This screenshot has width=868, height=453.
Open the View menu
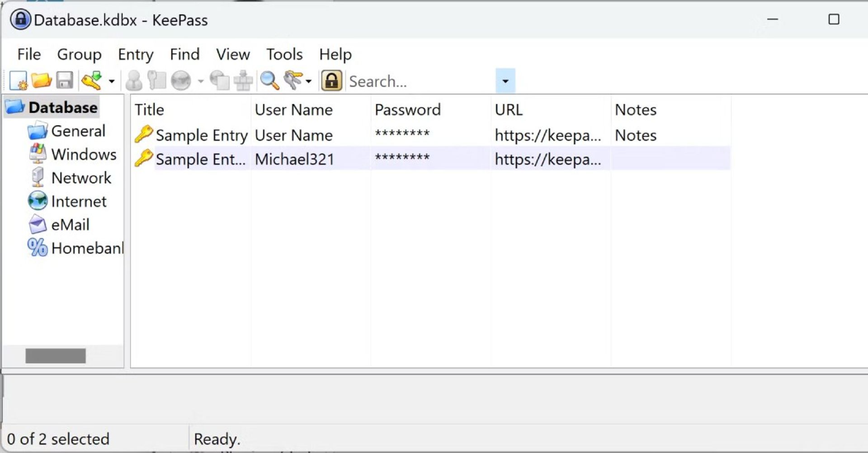pyautogui.click(x=233, y=54)
